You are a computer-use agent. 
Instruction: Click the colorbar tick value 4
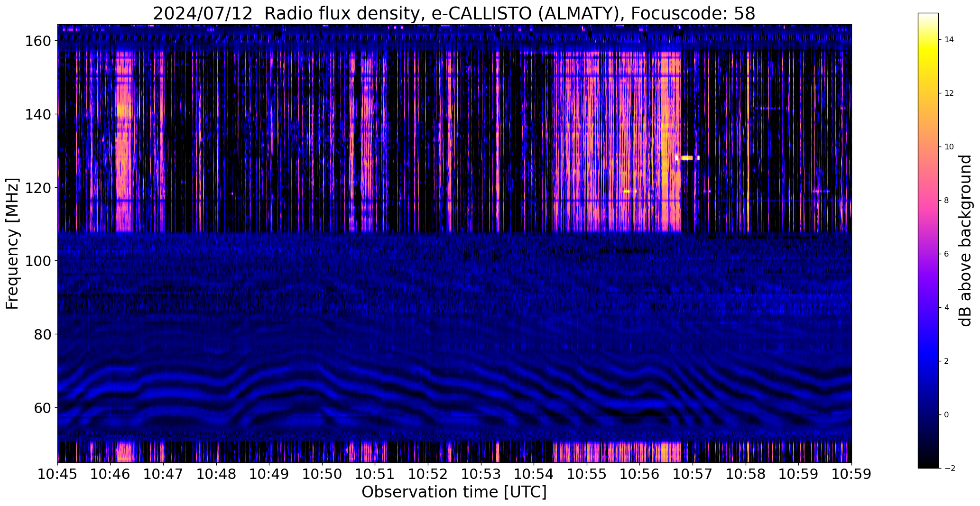click(x=946, y=308)
